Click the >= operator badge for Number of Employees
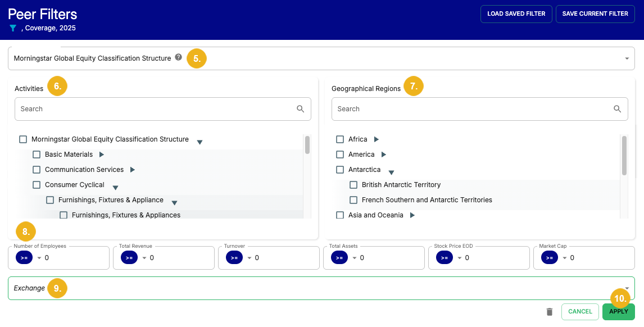This screenshot has width=644, height=327. 24,257
